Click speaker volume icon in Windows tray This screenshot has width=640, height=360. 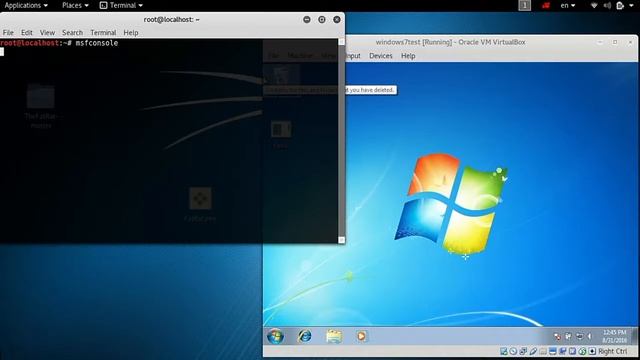[x=589, y=336]
